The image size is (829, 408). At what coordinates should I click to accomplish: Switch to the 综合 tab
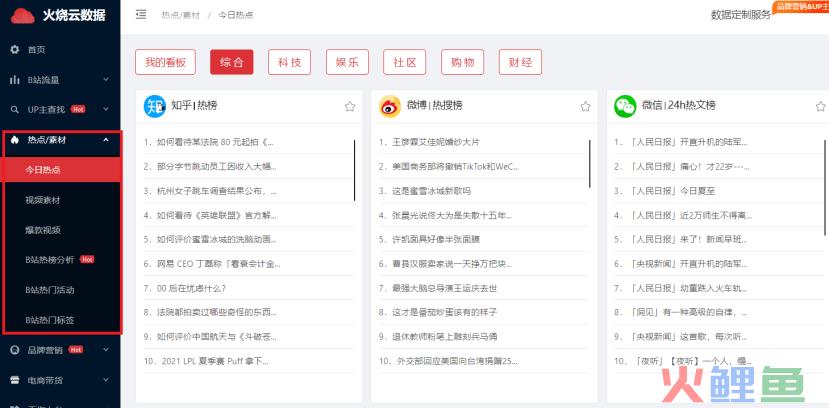[232, 62]
